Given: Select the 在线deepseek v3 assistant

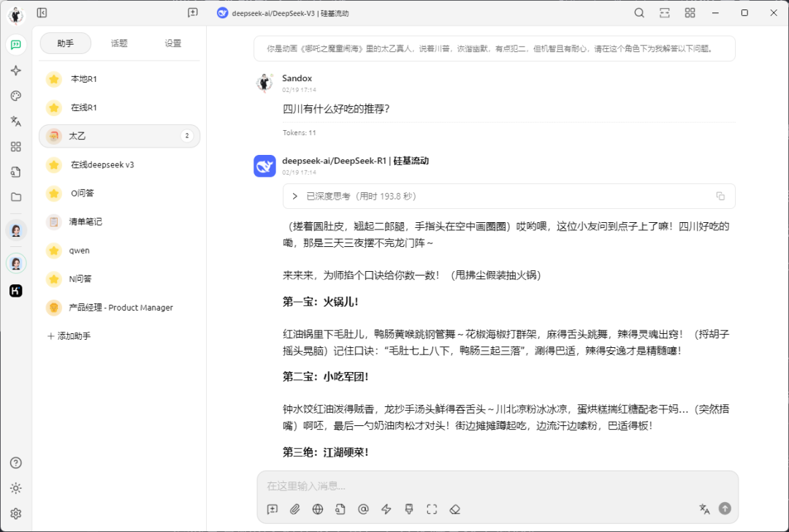Looking at the screenshot, I should point(119,164).
